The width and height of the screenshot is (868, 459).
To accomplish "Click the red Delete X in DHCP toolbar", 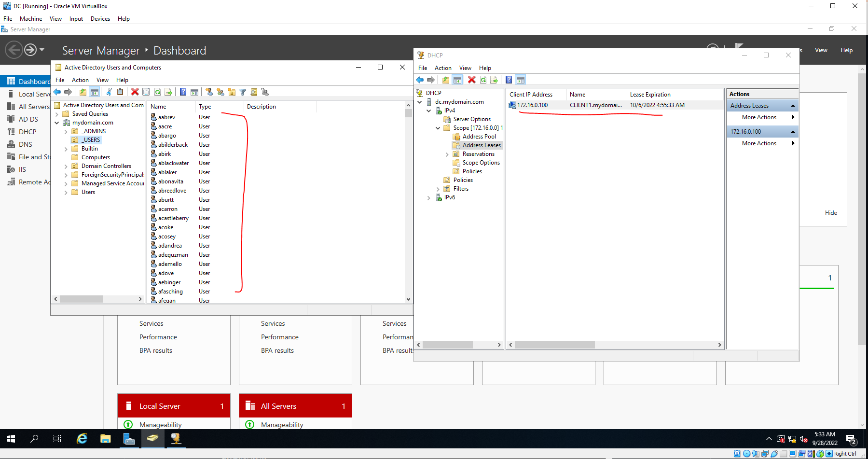I will [x=472, y=80].
